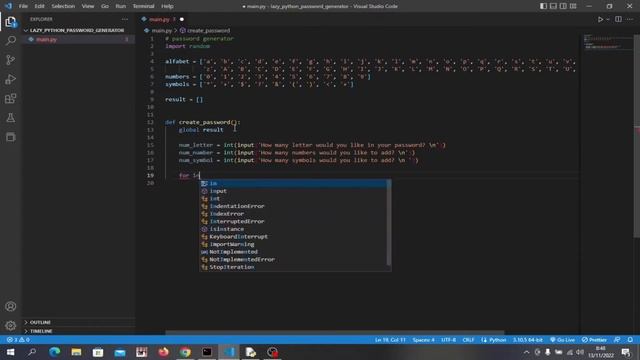Open the Explorer view in activity bar
This screenshot has height=360, width=640.
click(11, 22)
